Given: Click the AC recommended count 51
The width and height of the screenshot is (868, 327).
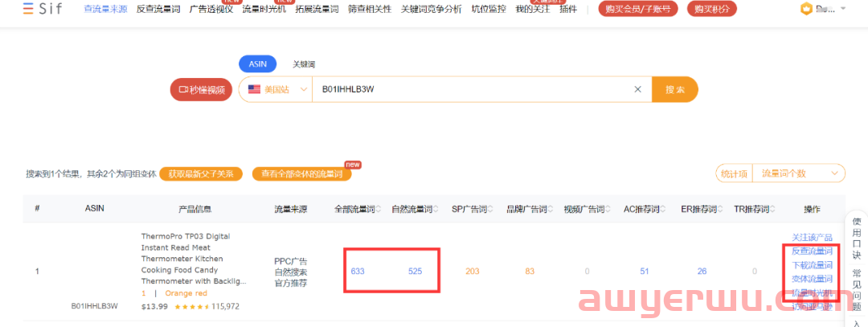Looking at the screenshot, I should pos(645,271).
